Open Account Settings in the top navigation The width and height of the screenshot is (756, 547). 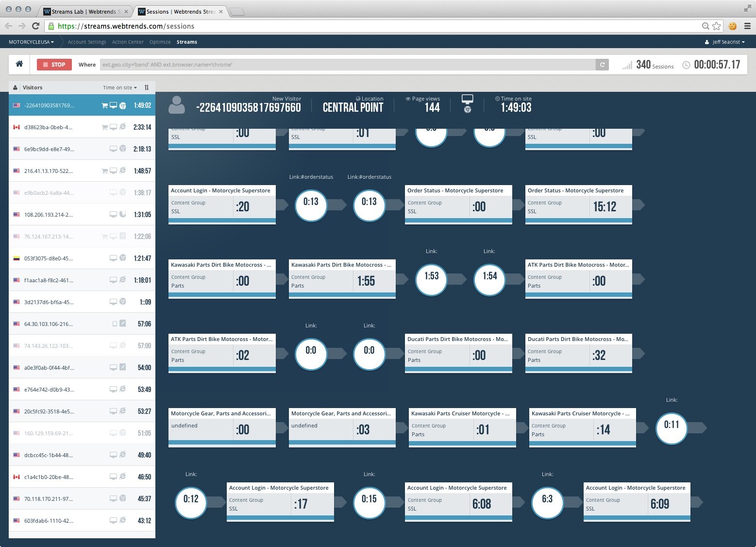tap(87, 42)
